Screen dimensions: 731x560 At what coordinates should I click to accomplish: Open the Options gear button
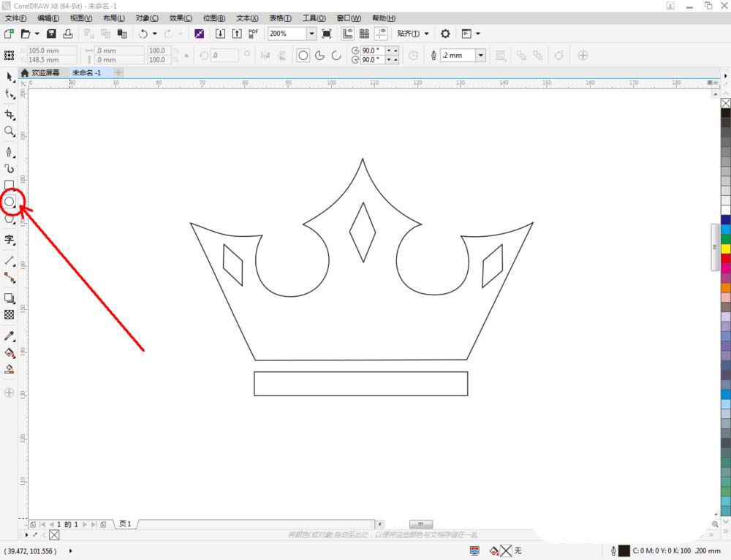coord(446,34)
